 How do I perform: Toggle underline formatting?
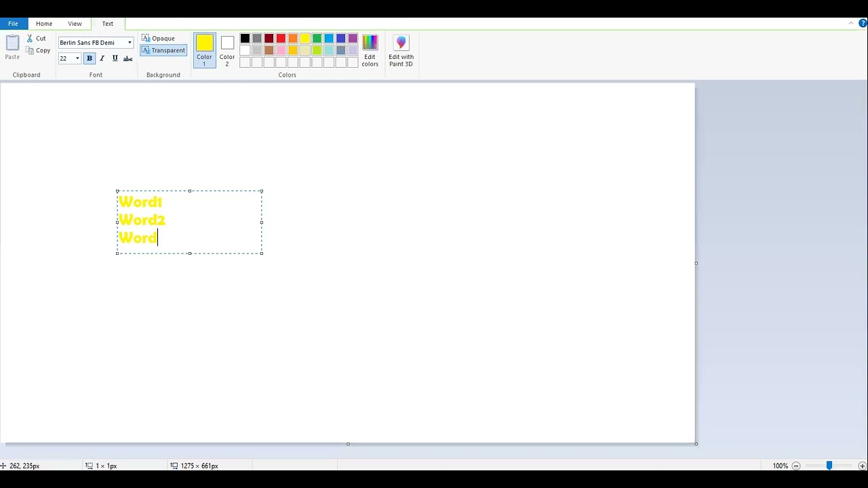pyautogui.click(x=115, y=58)
